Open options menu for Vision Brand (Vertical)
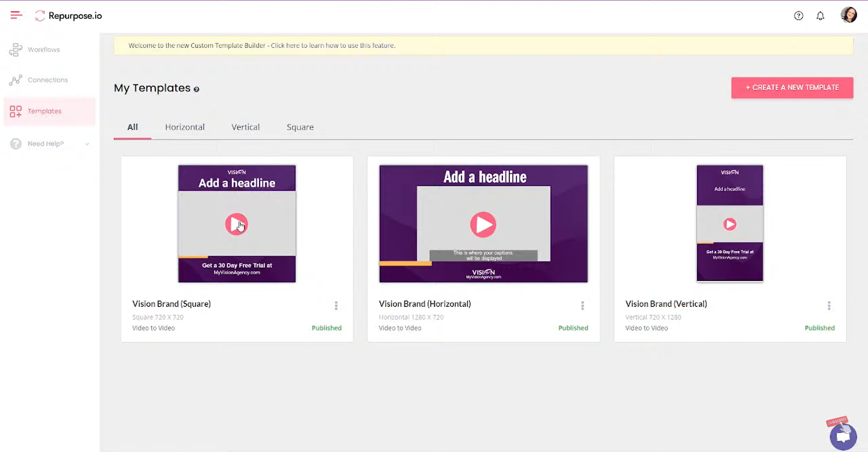868x452 pixels. [829, 306]
